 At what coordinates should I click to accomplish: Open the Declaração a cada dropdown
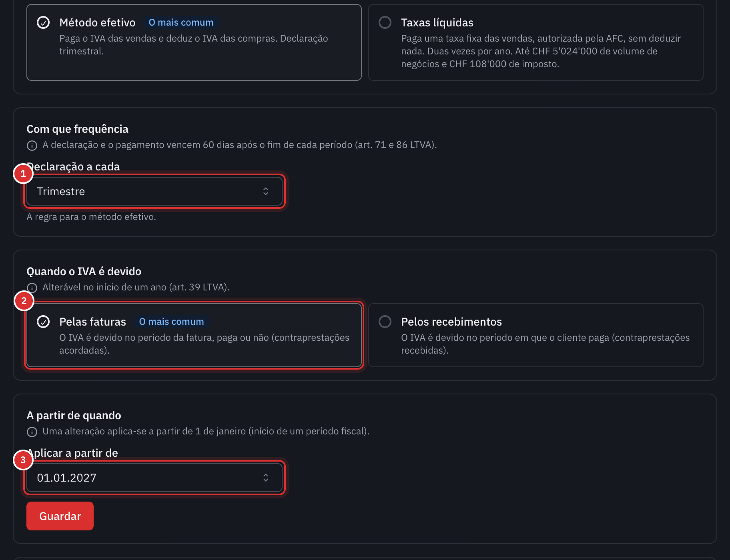(x=154, y=191)
